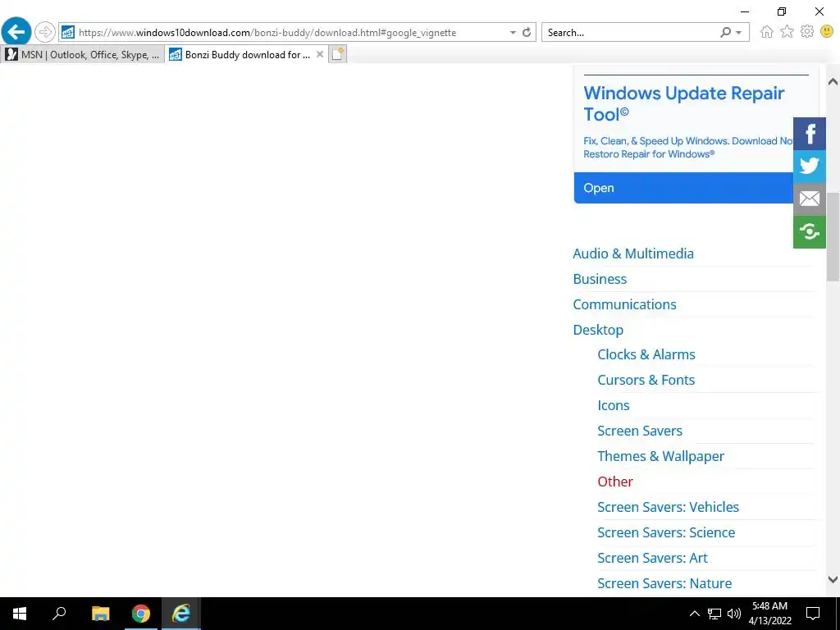The height and width of the screenshot is (630, 840).
Task: Open the Action Center notifications icon
Action: pos(813,614)
